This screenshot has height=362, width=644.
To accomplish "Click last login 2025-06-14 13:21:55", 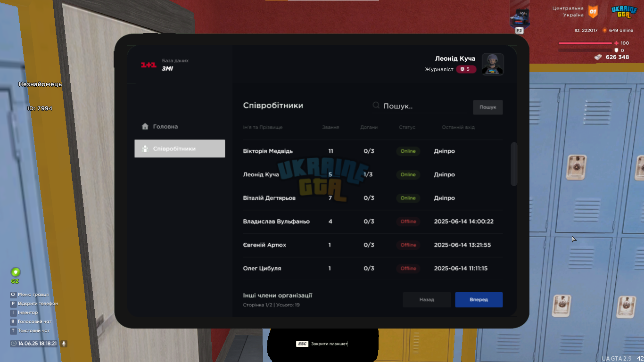I will [462, 245].
